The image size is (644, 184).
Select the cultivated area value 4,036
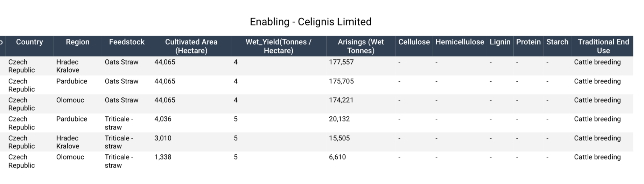click(163, 119)
